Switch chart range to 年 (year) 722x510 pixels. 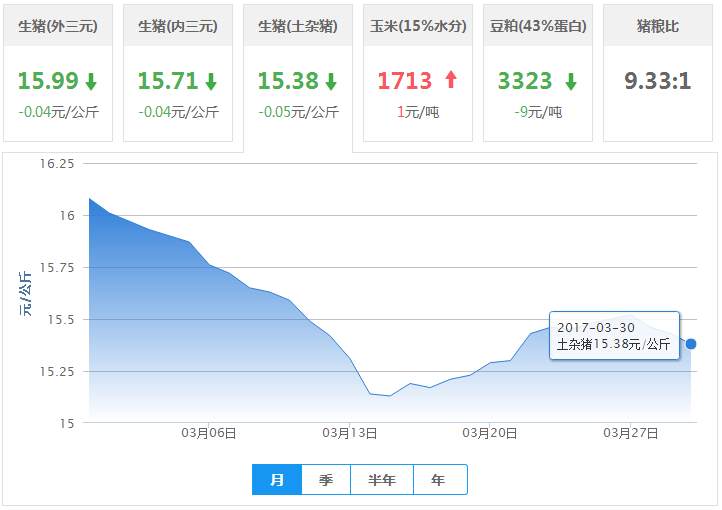[439, 480]
